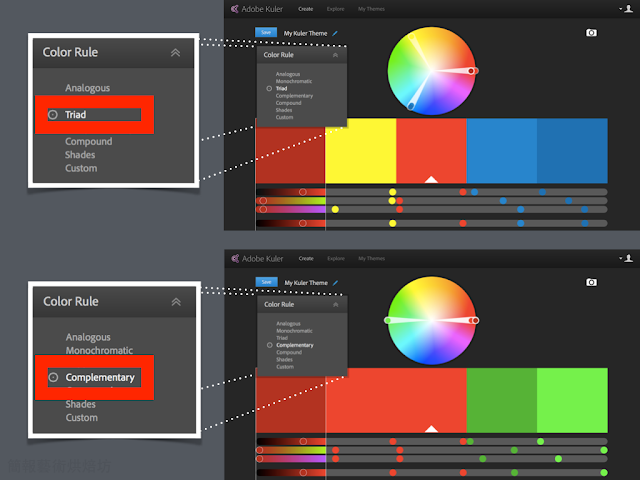This screenshot has height=480, width=640.
Task: Click the yellow-green handle on top color wheel
Action: click(x=411, y=37)
